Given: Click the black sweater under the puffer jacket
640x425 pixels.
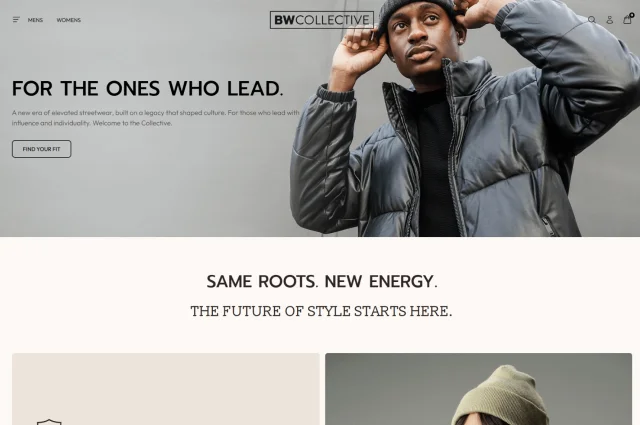Looking at the screenshot, I should (x=435, y=163).
